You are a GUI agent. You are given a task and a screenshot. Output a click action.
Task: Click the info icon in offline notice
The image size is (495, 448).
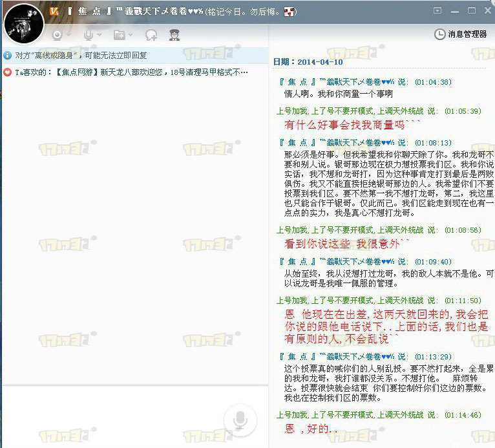pyautogui.click(x=8, y=56)
